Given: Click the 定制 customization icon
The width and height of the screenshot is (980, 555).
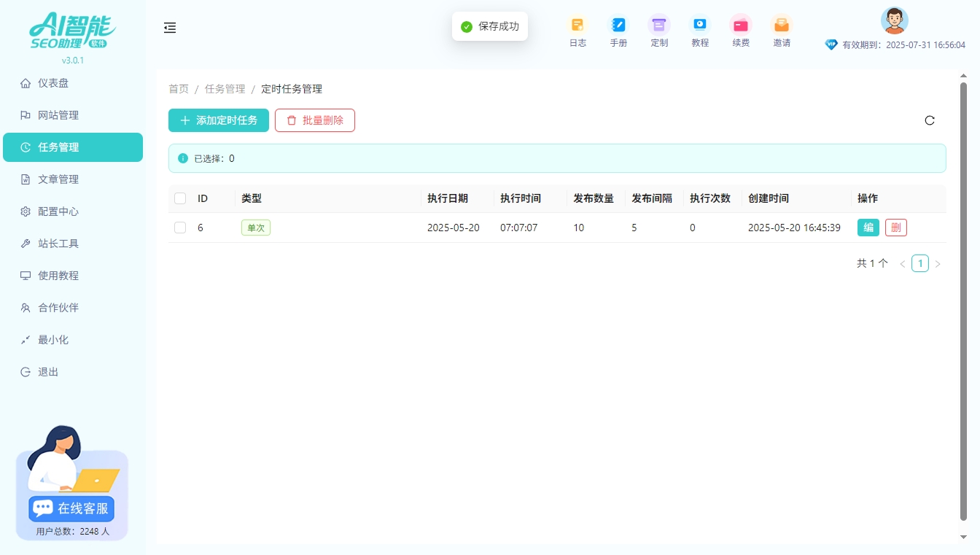Looking at the screenshot, I should tap(659, 26).
